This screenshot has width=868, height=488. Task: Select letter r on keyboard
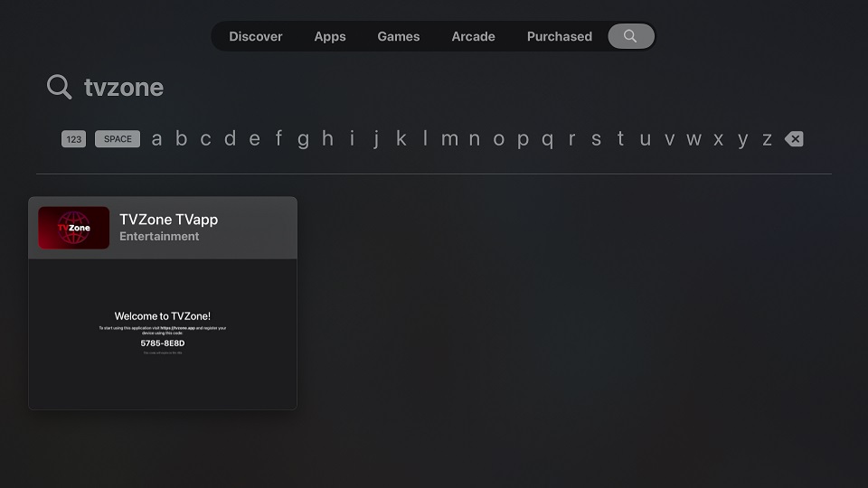[571, 139]
